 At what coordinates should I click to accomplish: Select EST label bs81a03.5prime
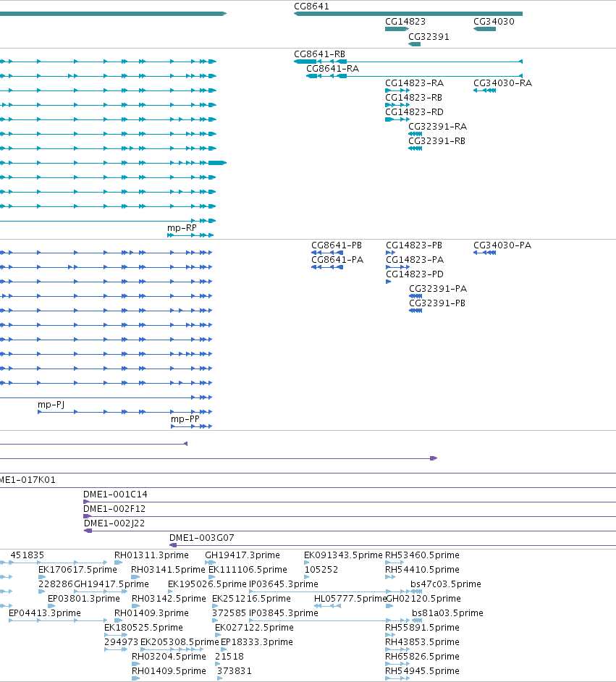pos(447,613)
